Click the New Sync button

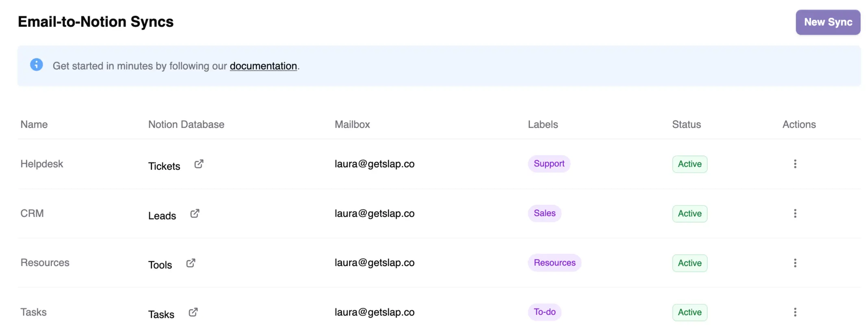(x=828, y=22)
